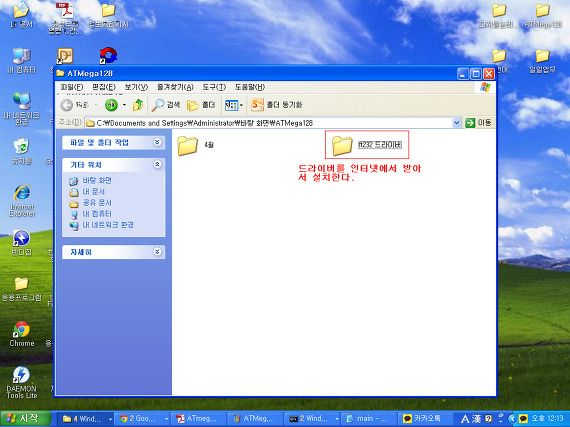Image resolution: width=570 pixels, height=427 pixels.
Task: Click the DAEMON Tools Lite desktop icon
Action: click(21, 382)
